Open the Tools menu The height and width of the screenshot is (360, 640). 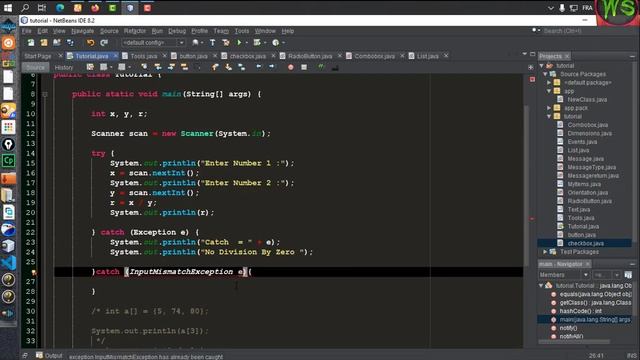pos(242,31)
